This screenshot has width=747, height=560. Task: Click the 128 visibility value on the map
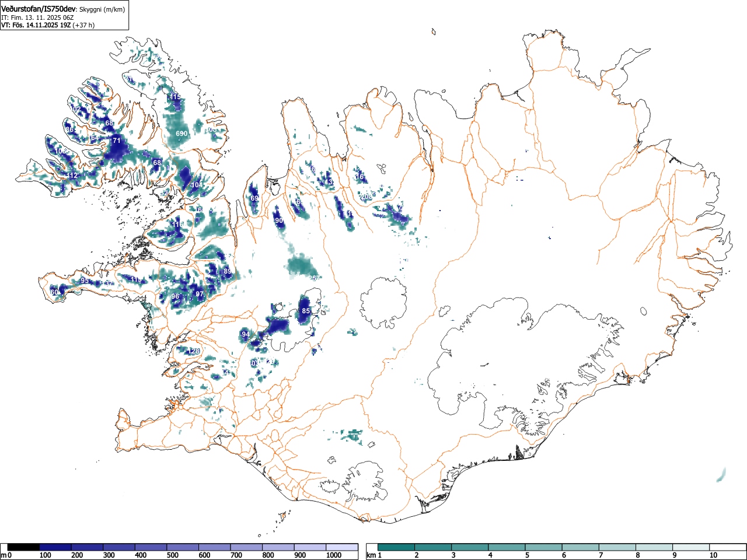tap(194, 351)
